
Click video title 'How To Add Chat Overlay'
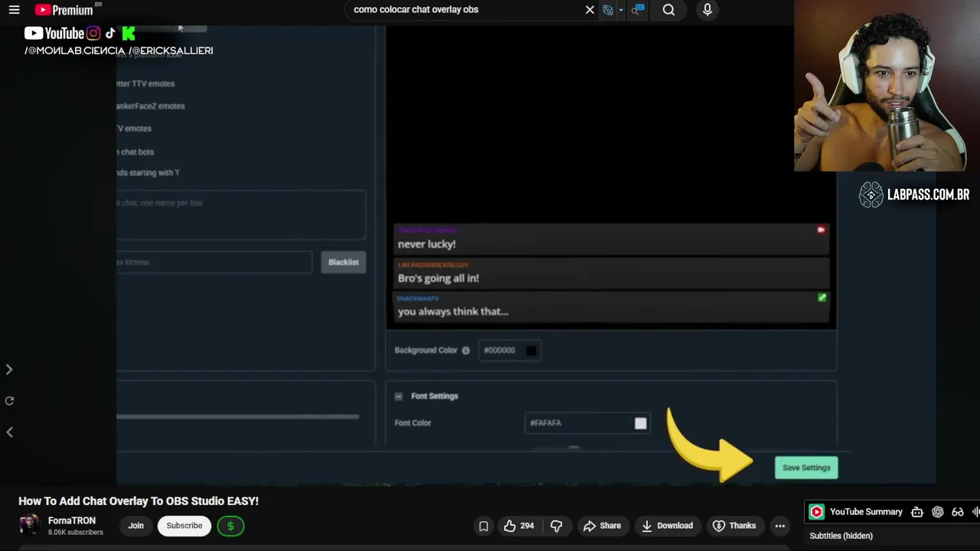(x=139, y=501)
